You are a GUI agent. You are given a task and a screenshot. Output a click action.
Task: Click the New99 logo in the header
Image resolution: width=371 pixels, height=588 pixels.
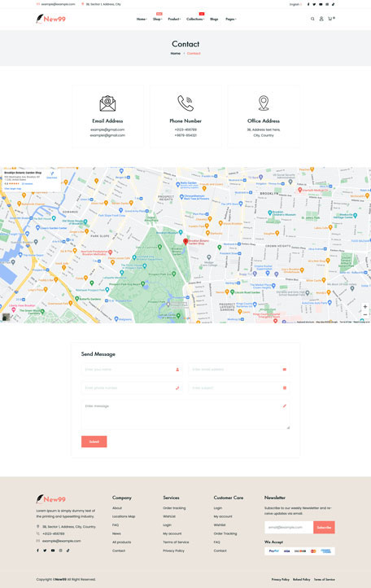[50, 19]
